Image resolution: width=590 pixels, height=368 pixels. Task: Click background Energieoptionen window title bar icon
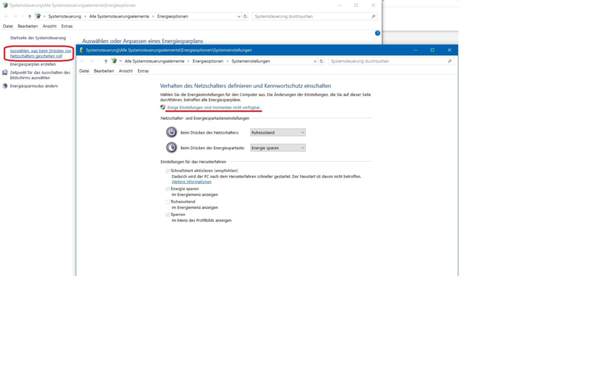click(x=5, y=5)
